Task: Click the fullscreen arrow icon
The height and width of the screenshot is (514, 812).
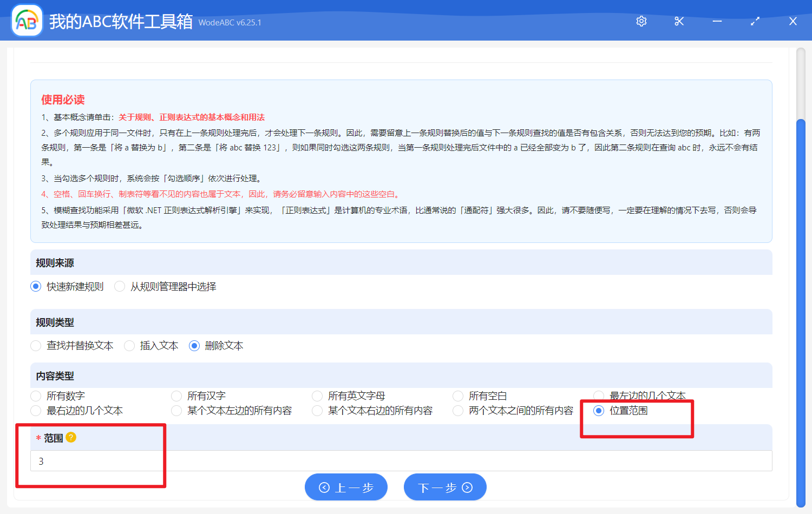Action: tap(755, 21)
